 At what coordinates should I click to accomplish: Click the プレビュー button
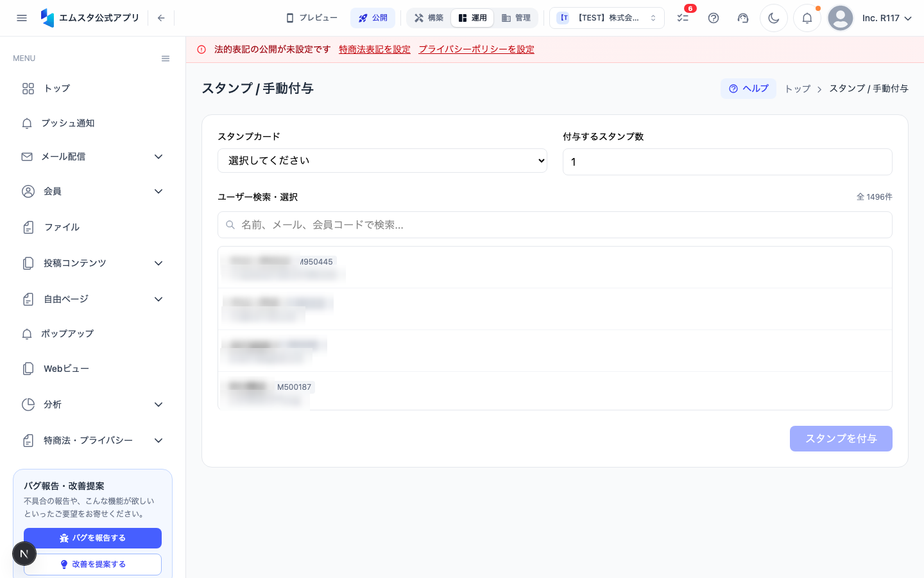[x=312, y=18]
